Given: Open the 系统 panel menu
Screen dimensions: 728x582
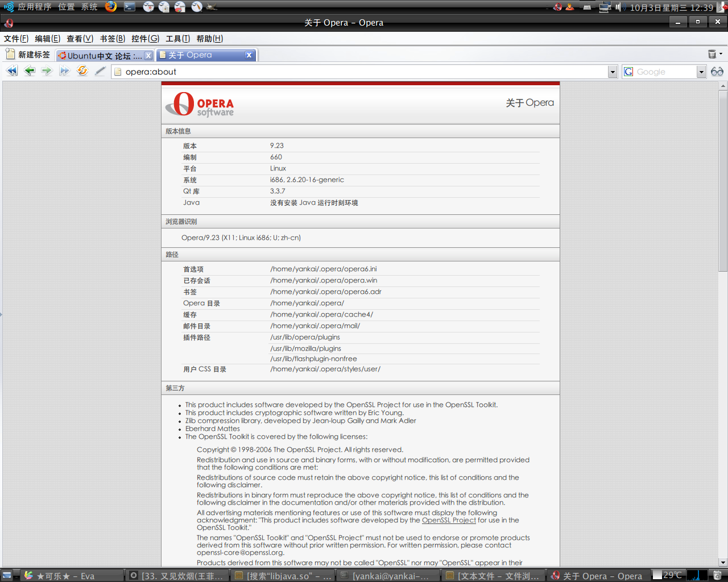Looking at the screenshot, I should pos(89,7).
